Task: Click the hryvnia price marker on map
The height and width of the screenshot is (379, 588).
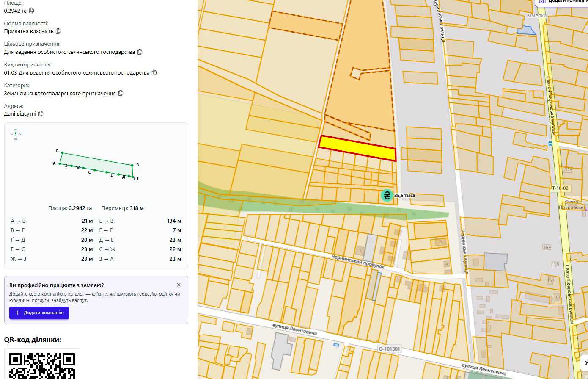Action: [x=386, y=195]
